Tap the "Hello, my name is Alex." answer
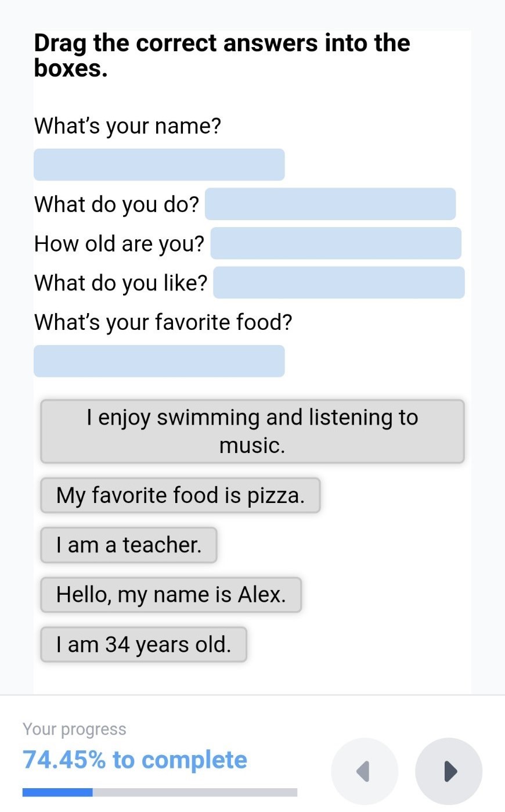Screen dimensions: 505x812 pos(171,595)
